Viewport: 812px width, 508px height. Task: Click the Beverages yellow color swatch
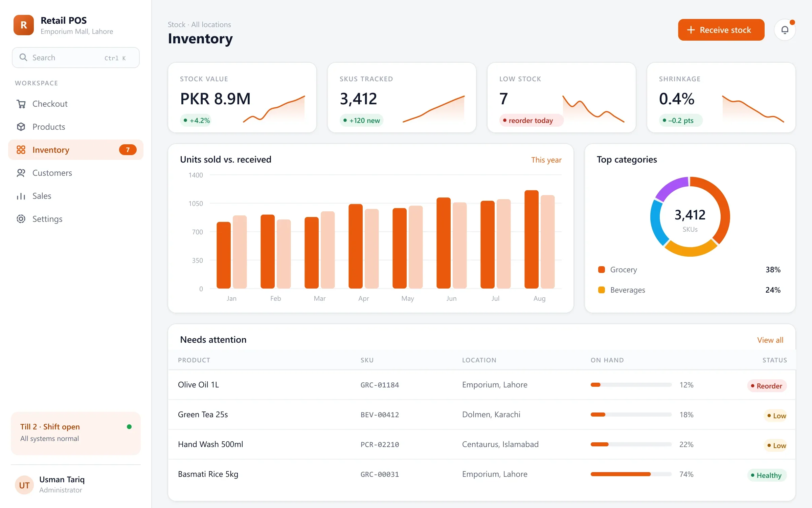tap(602, 290)
